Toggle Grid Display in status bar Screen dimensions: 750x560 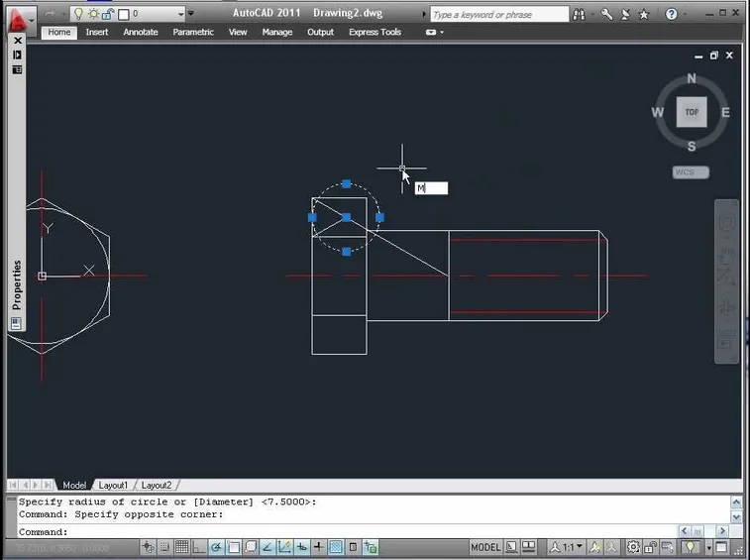click(x=181, y=546)
